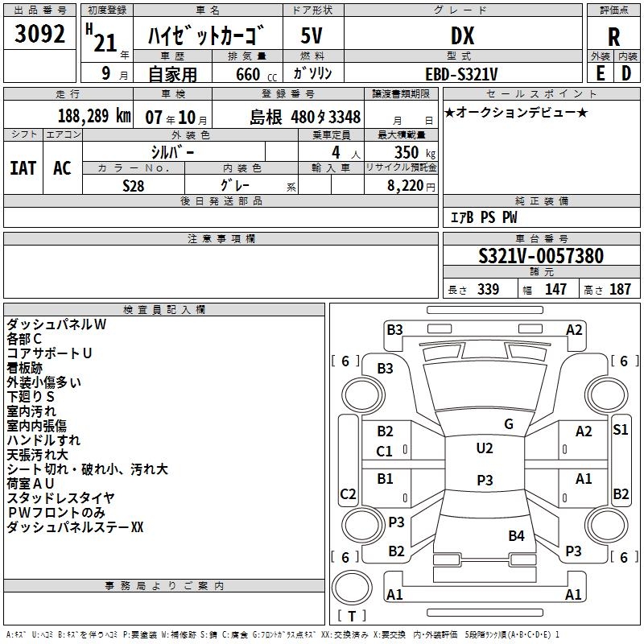
Task: Click the car name ハイゼットカーゴ
Action: click(x=205, y=35)
